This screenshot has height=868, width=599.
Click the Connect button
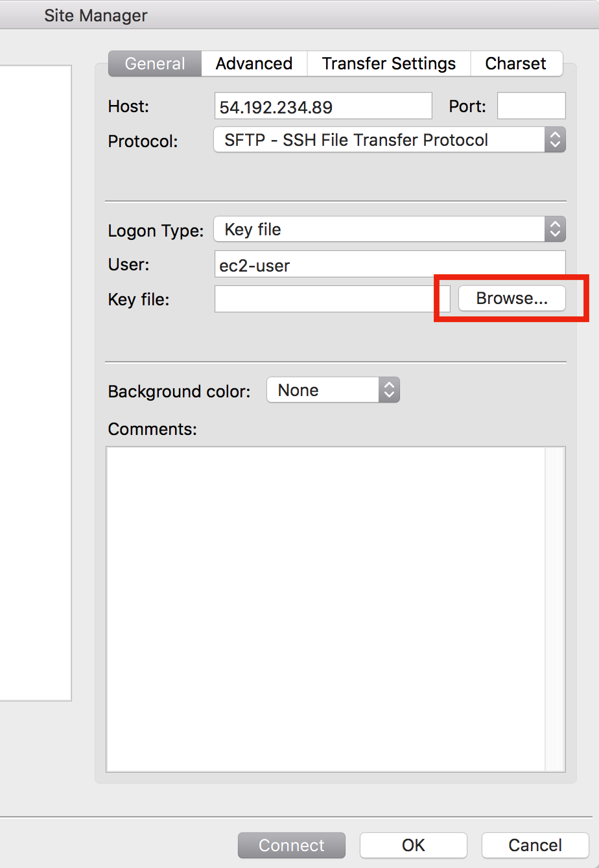click(x=291, y=845)
